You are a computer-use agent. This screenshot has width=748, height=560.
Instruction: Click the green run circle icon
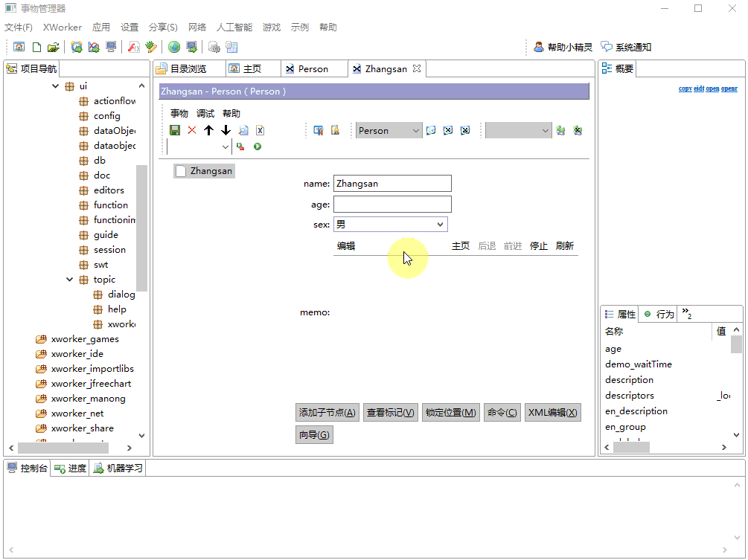[x=258, y=147]
